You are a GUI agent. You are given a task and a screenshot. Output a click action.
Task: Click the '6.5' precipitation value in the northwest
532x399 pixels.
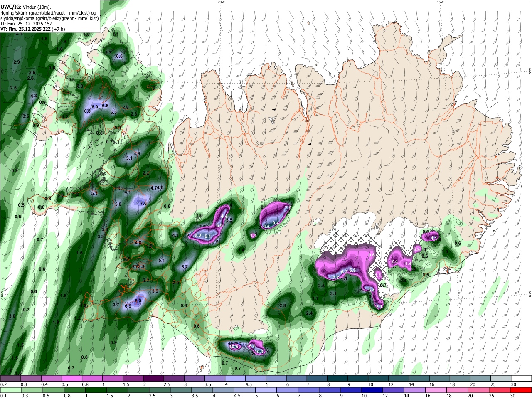[119, 56]
